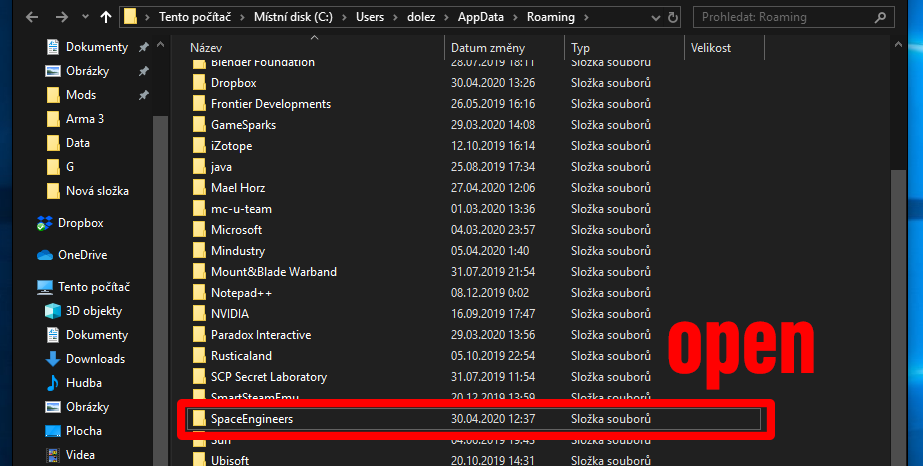Screen dimensions: 923x466
Task: Select Microsoft folder
Action: click(x=474, y=229)
